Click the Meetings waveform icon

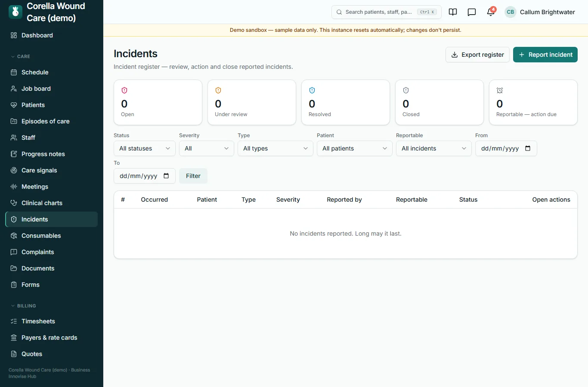(x=14, y=187)
